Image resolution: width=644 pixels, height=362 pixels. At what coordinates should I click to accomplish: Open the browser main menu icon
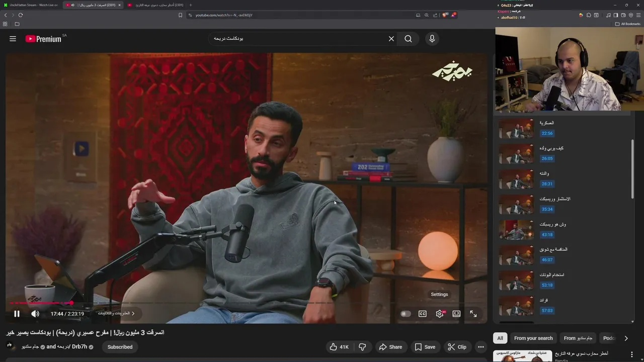(638, 15)
